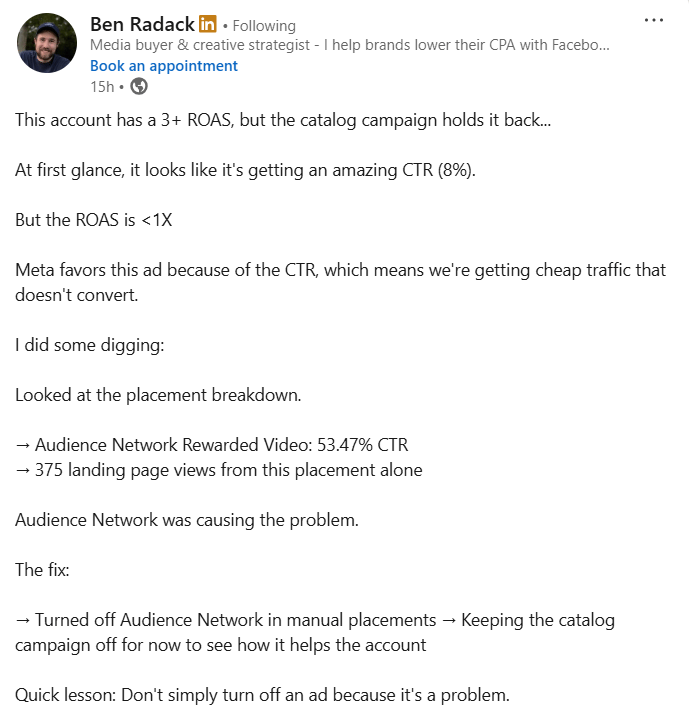Click the 'Turned off Audience Network' paragraph
689x716 pixels.
pos(315,632)
